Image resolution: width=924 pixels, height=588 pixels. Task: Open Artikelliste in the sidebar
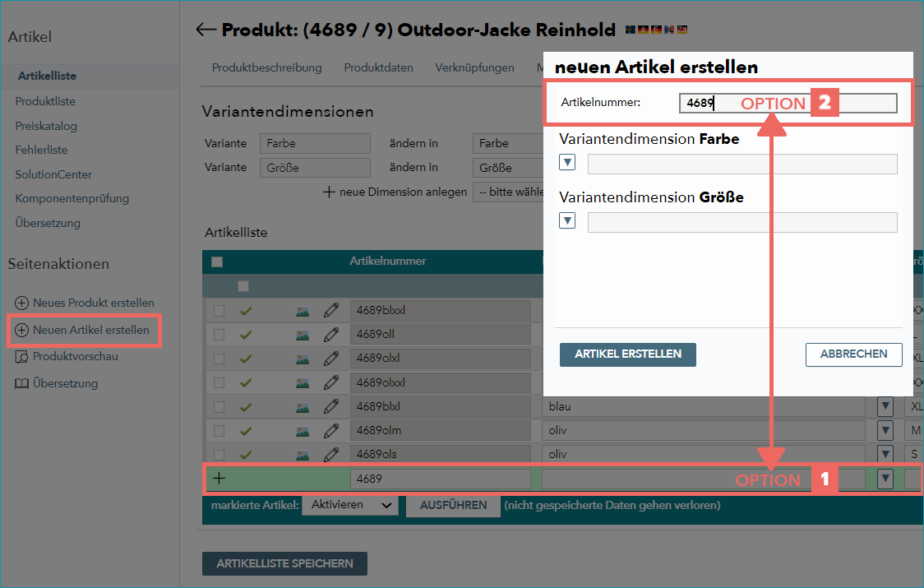coord(47,76)
